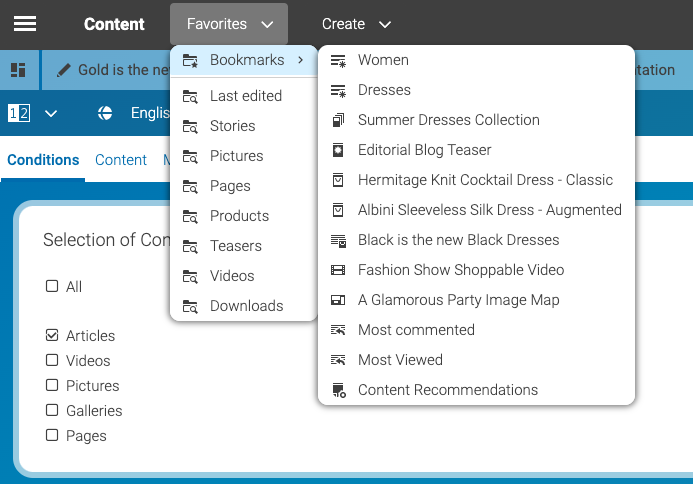Select Summer Dresses Collection bookmark
This screenshot has width=693, height=484.
(x=448, y=120)
